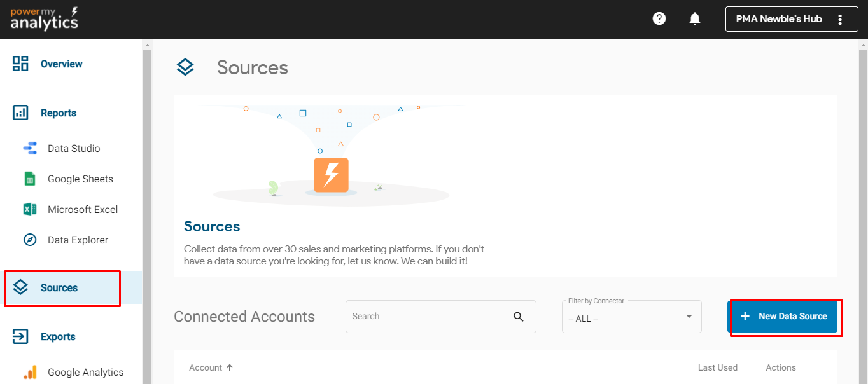Click the Power My Analytics lightning logo
The image size is (868, 384).
[43, 18]
